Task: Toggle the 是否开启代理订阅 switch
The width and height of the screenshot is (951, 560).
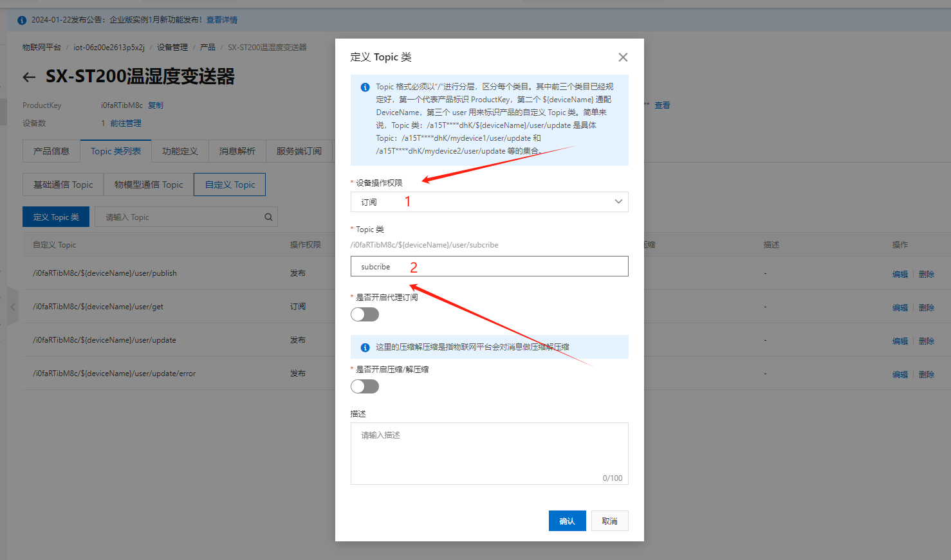Action: (365, 314)
